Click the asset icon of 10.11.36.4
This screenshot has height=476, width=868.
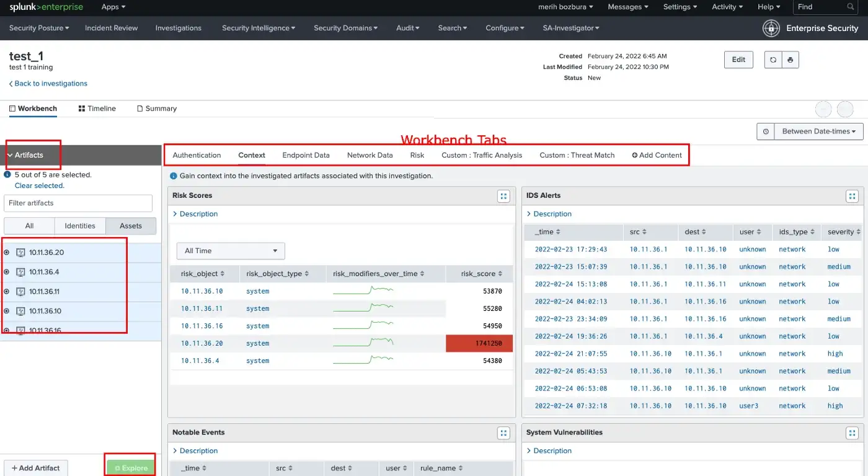[x=20, y=272]
